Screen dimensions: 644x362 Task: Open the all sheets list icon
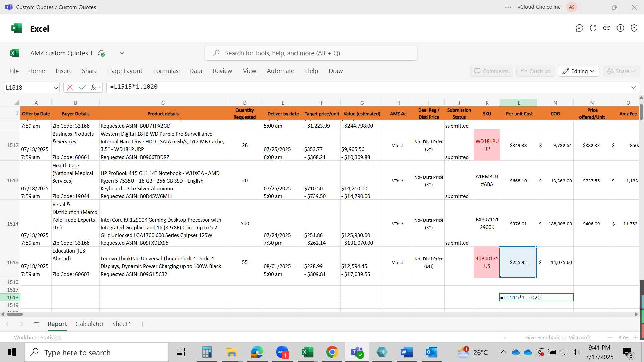pos(36,324)
